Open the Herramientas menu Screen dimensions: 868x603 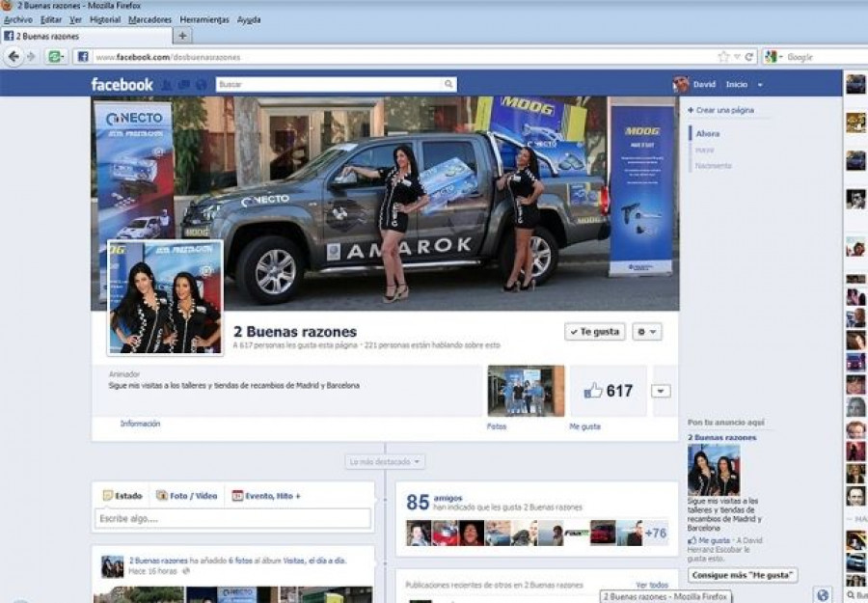tap(204, 20)
